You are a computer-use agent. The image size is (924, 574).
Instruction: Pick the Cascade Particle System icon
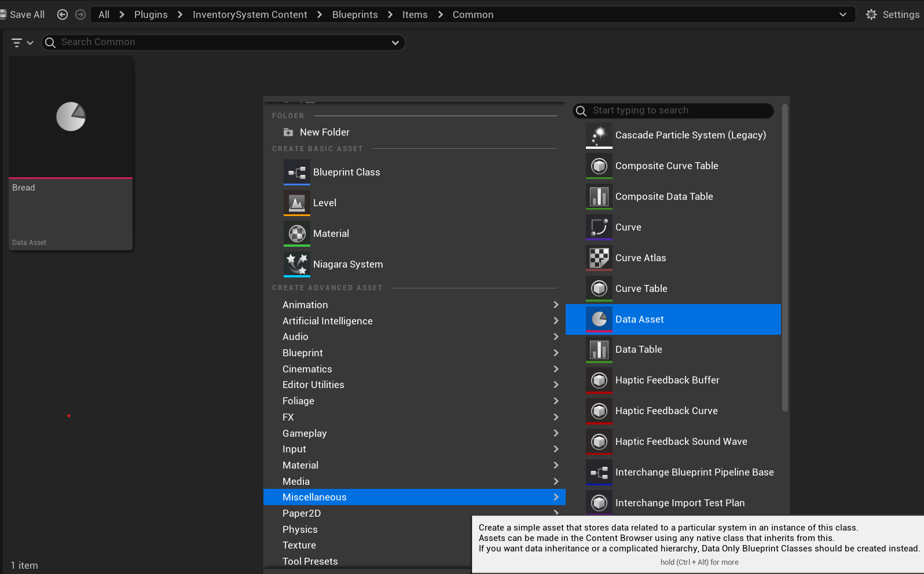[599, 135]
